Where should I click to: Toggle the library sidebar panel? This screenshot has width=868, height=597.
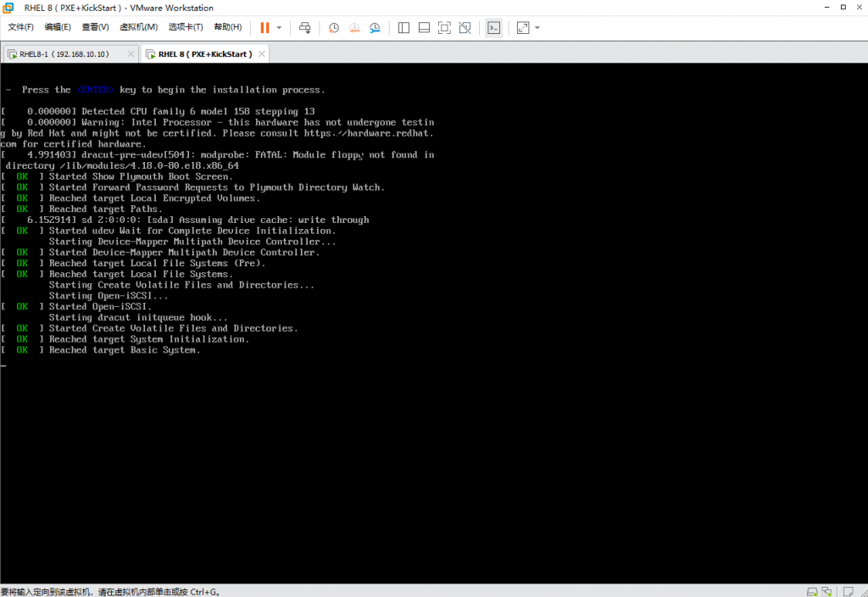403,28
